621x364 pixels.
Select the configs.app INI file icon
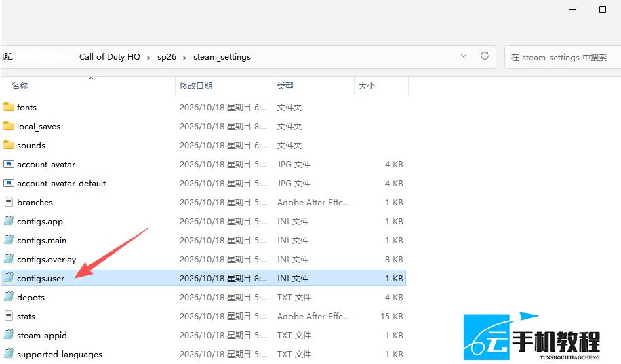[x=9, y=221]
